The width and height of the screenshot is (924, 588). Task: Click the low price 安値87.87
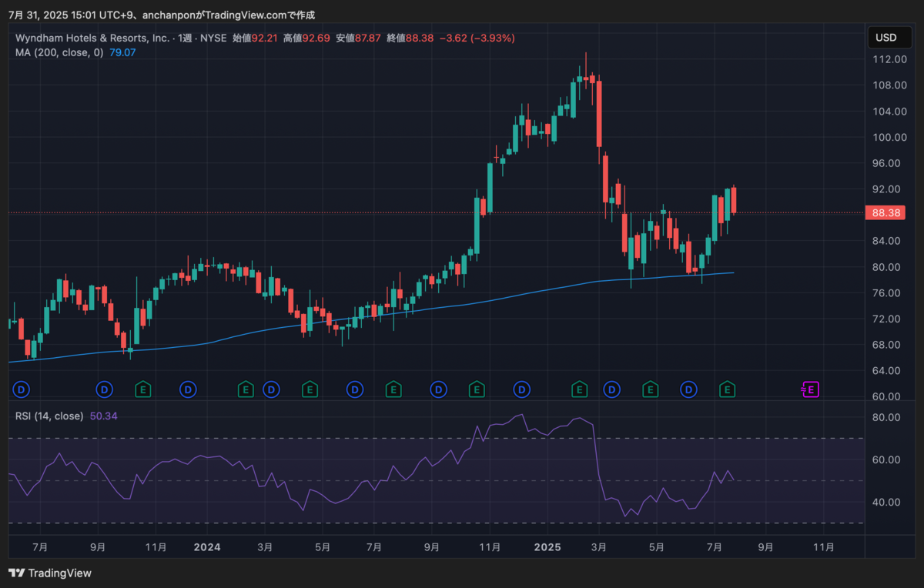(358, 38)
